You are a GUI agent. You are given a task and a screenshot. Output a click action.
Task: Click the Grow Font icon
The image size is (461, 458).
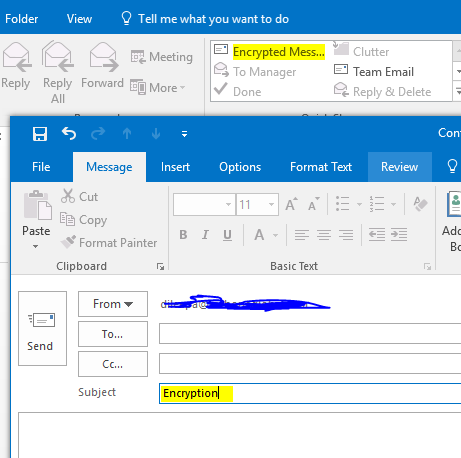point(291,204)
